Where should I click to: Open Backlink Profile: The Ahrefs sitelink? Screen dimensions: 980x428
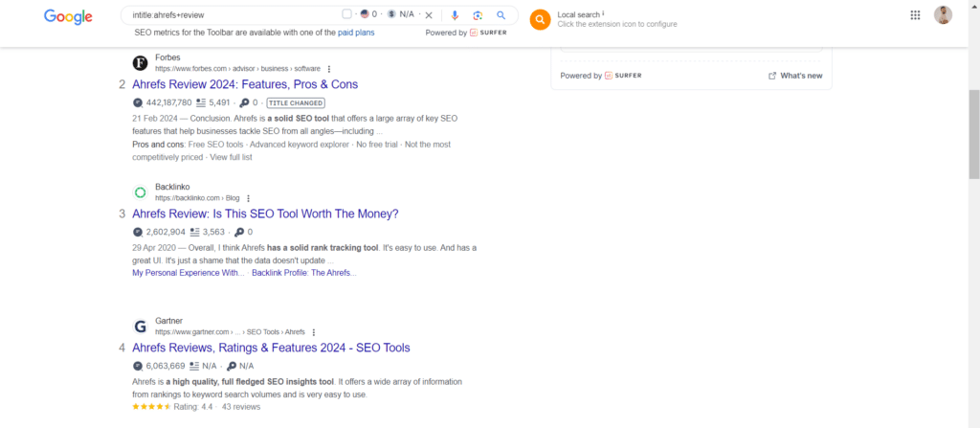[304, 273]
